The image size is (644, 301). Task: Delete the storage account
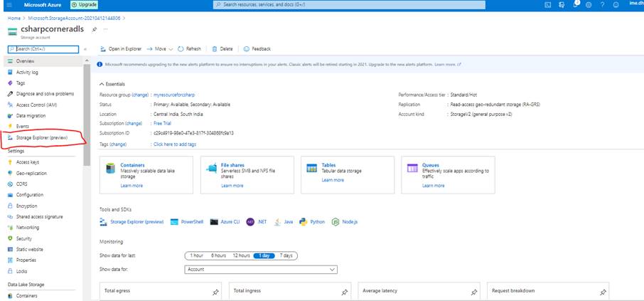(x=222, y=49)
